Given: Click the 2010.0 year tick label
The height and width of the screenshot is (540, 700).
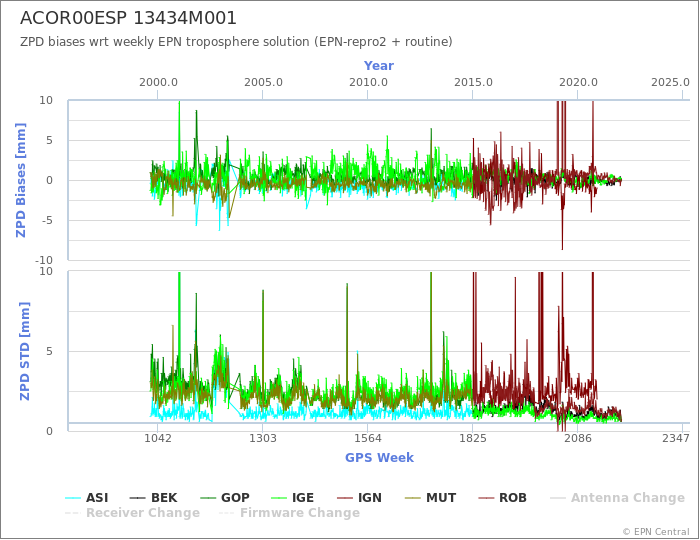Looking at the screenshot, I should [x=368, y=83].
